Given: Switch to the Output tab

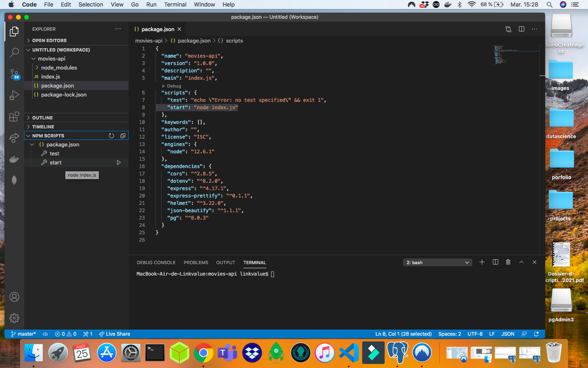Looking at the screenshot, I should 226,263.
